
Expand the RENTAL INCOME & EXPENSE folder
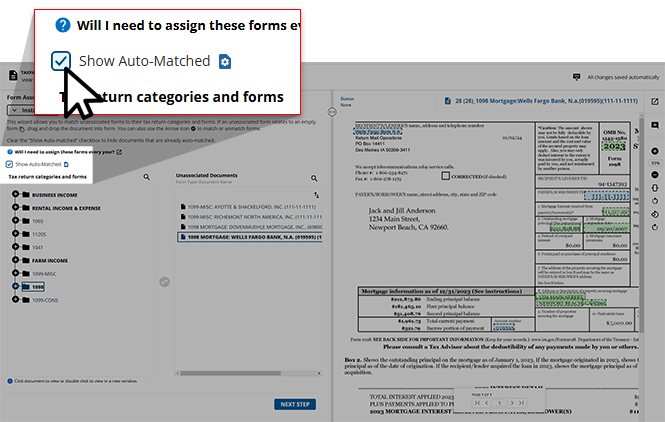point(15,207)
